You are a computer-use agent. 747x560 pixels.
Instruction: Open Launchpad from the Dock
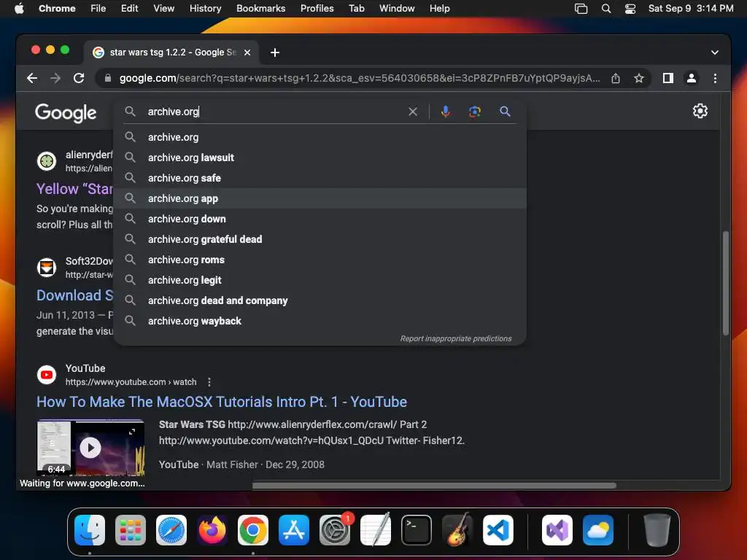tap(131, 530)
